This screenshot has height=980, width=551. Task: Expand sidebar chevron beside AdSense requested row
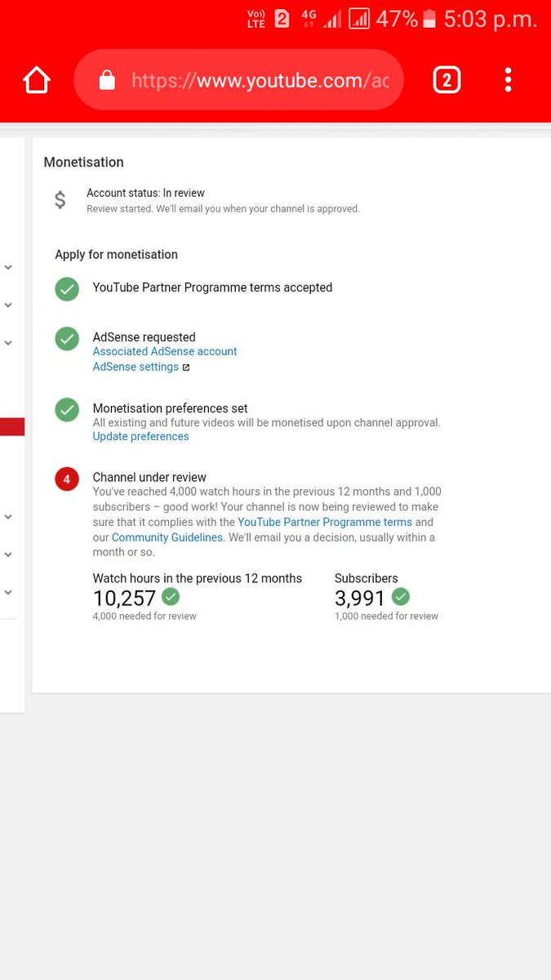coord(8,343)
